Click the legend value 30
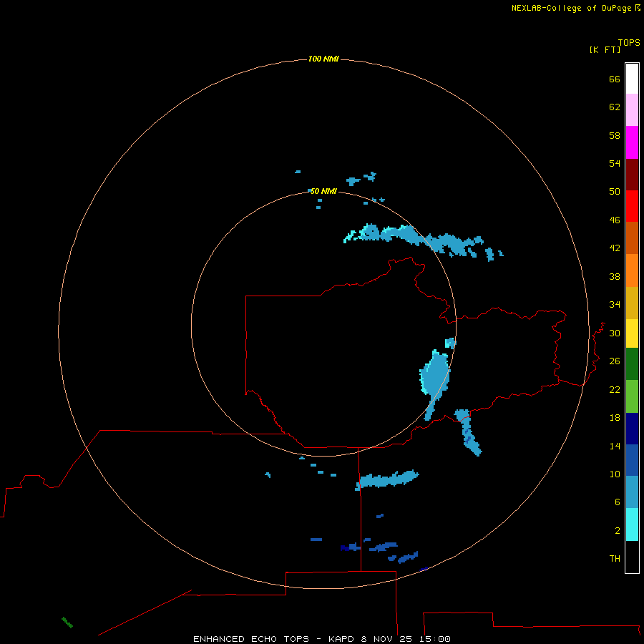Viewport: 644px width, 644px height. pyautogui.click(x=615, y=333)
